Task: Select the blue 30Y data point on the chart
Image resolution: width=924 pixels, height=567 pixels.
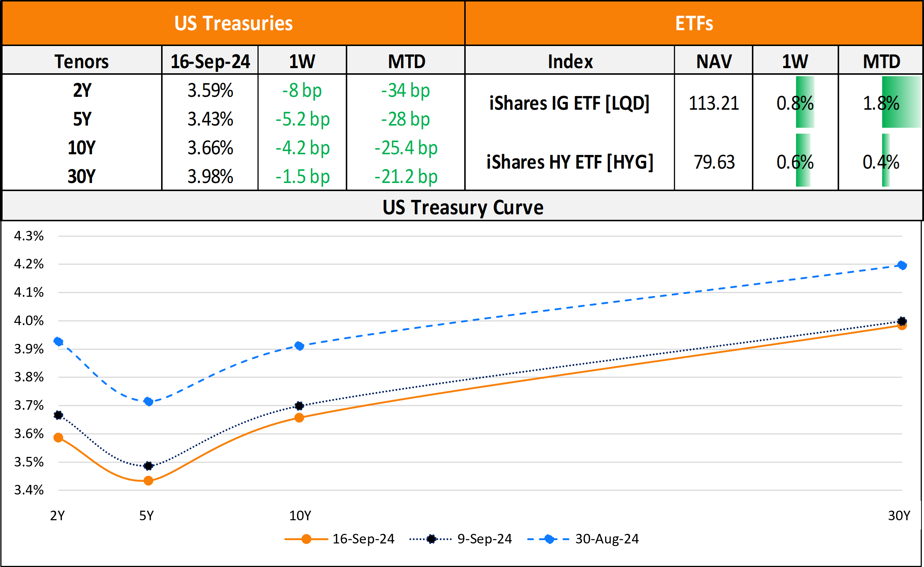Action: [x=902, y=266]
